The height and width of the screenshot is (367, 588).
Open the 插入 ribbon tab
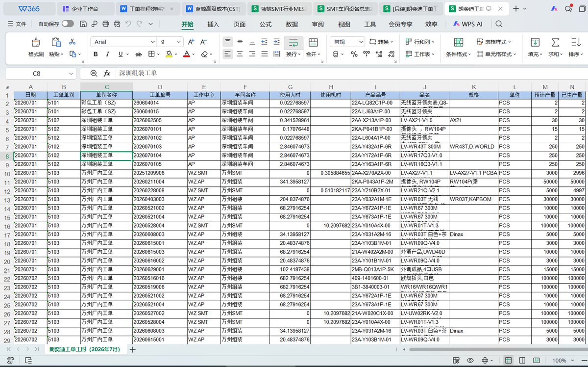pos(213,24)
